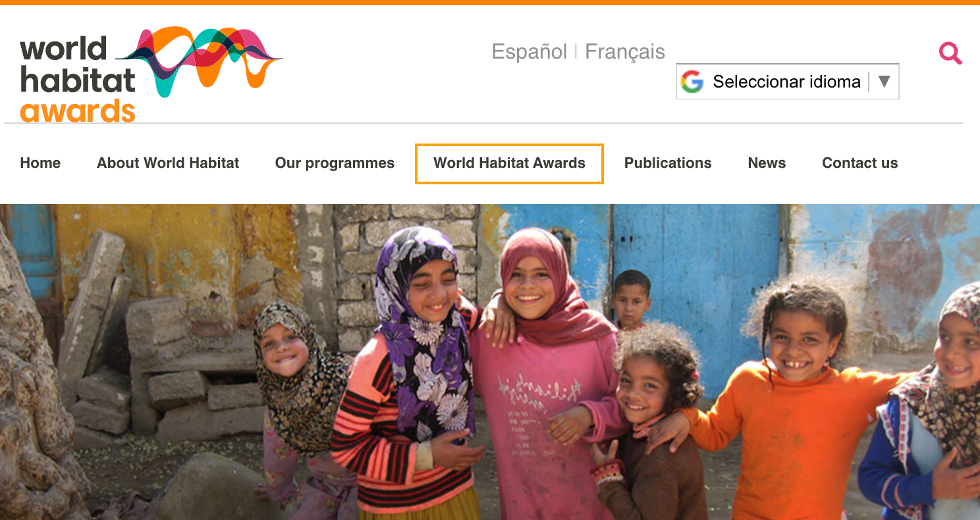Open the Contact us page
980x520 pixels.
pyautogui.click(x=860, y=163)
